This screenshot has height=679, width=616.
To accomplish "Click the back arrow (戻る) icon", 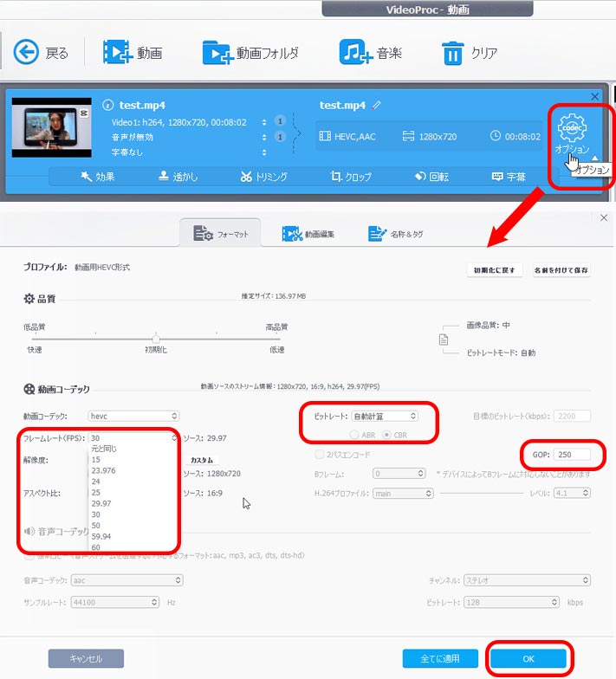I will pos(27,52).
